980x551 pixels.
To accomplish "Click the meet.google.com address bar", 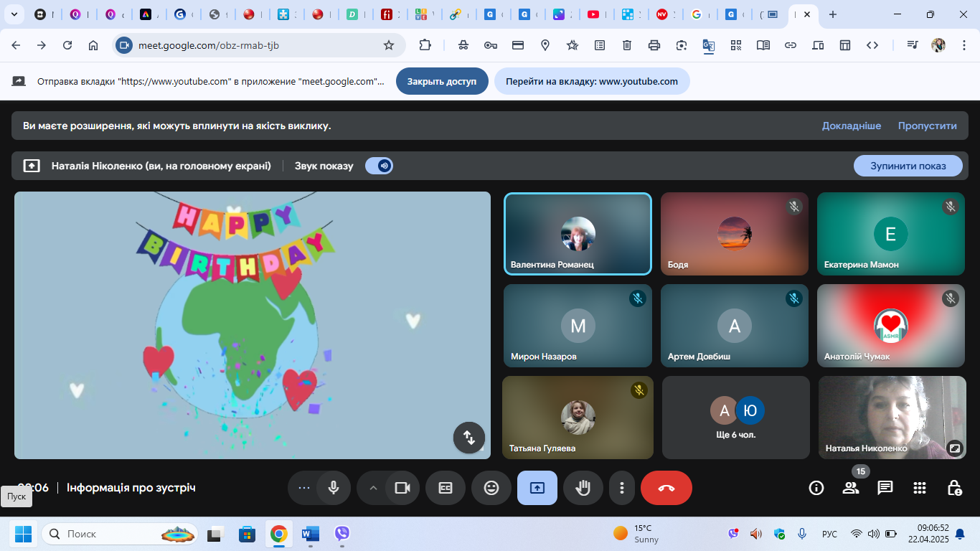I will tap(259, 45).
